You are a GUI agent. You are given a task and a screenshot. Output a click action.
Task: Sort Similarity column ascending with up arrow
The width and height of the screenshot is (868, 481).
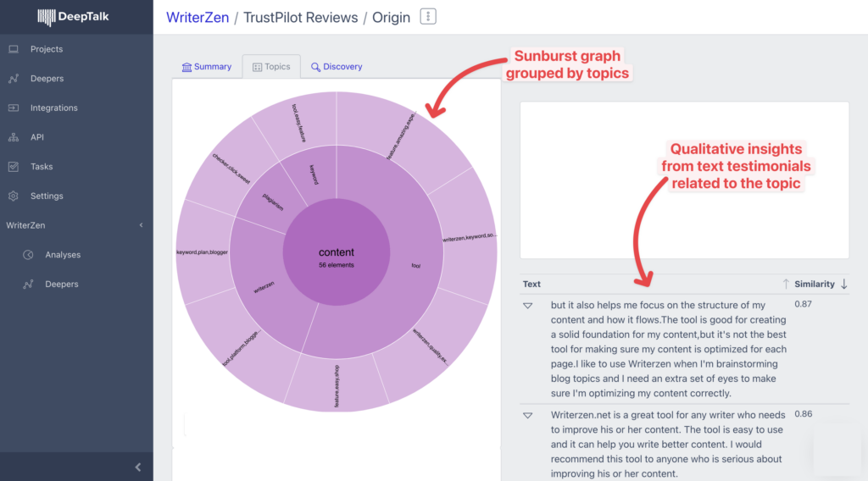click(786, 284)
